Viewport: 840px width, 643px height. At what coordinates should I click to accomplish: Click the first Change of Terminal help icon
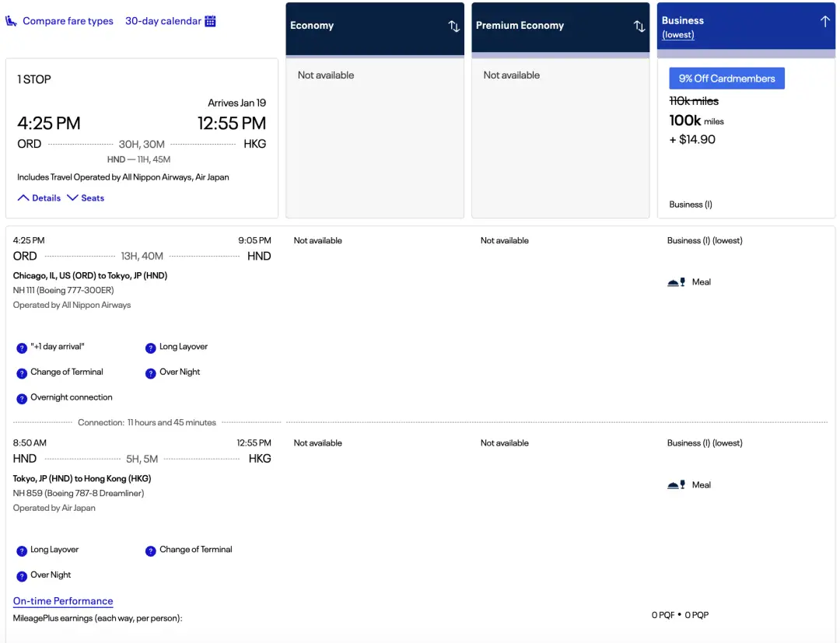(x=22, y=372)
